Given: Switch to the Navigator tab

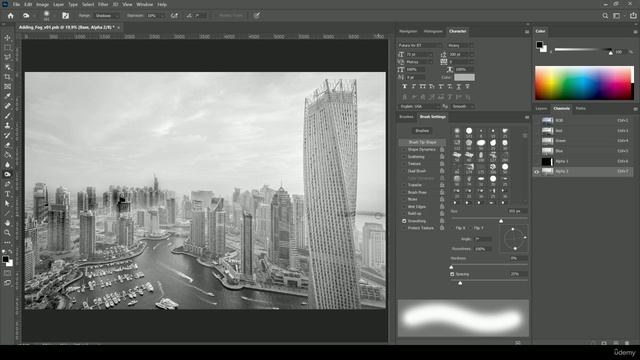Looking at the screenshot, I should click(x=408, y=31).
